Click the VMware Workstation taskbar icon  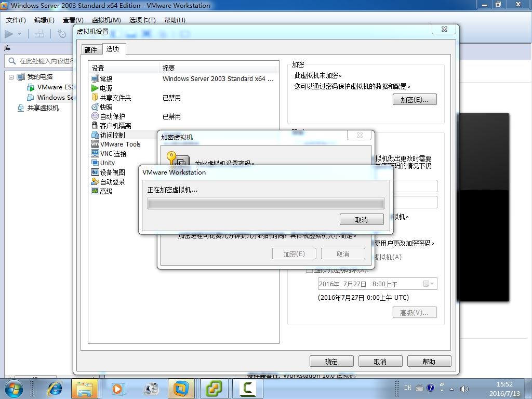pos(181,388)
